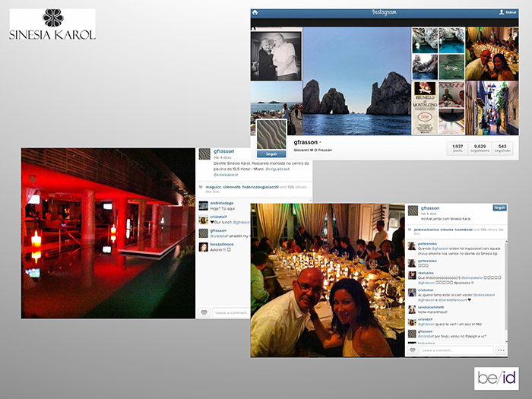Image resolution: width=532 pixels, height=399 pixels.
Task: View the black-and-white couple photo thumbnail
Action: (276, 56)
